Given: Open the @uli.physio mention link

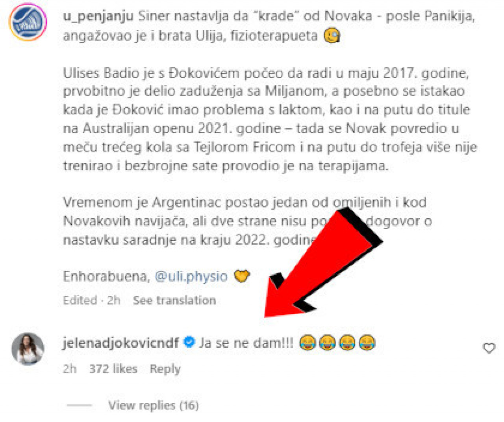Looking at the screenshot, I should pyautogui.click(x=191, y=276).
